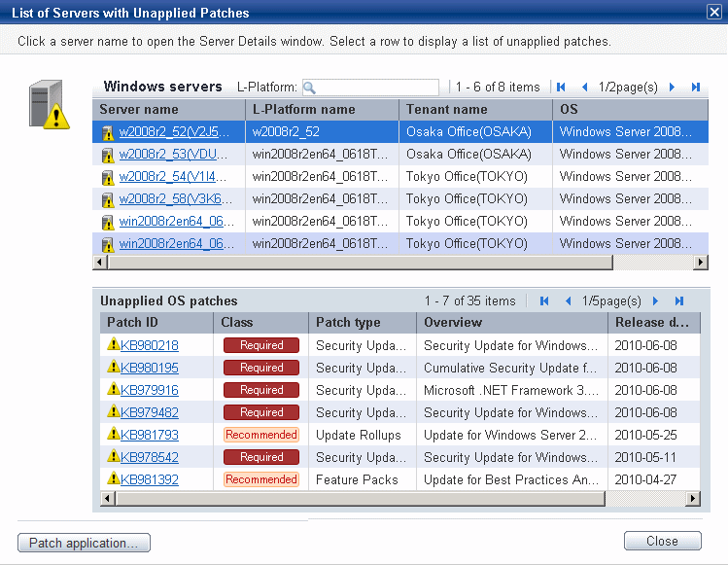This screenshot has width=728, height=565.
Task: Click warning icon beside KB980195
Action: click(x=114, y=367)
